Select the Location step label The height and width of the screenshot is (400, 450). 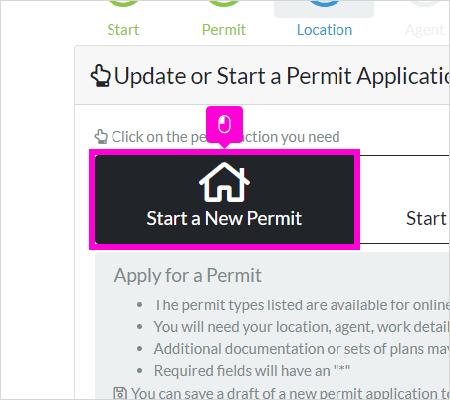[324, 30]
